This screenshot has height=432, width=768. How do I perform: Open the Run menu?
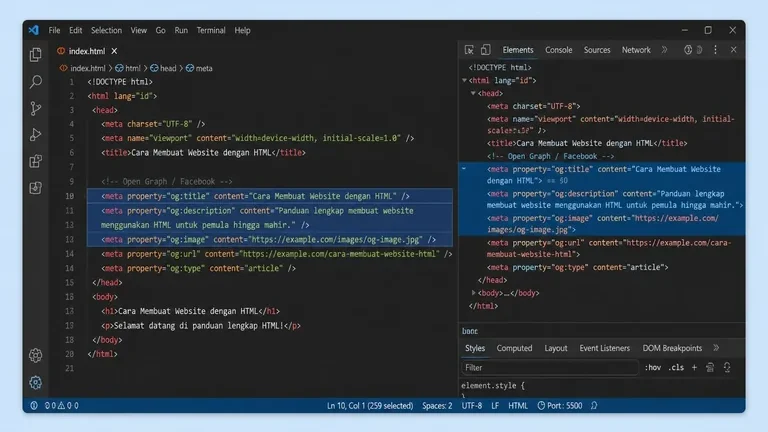click(181, 30)
